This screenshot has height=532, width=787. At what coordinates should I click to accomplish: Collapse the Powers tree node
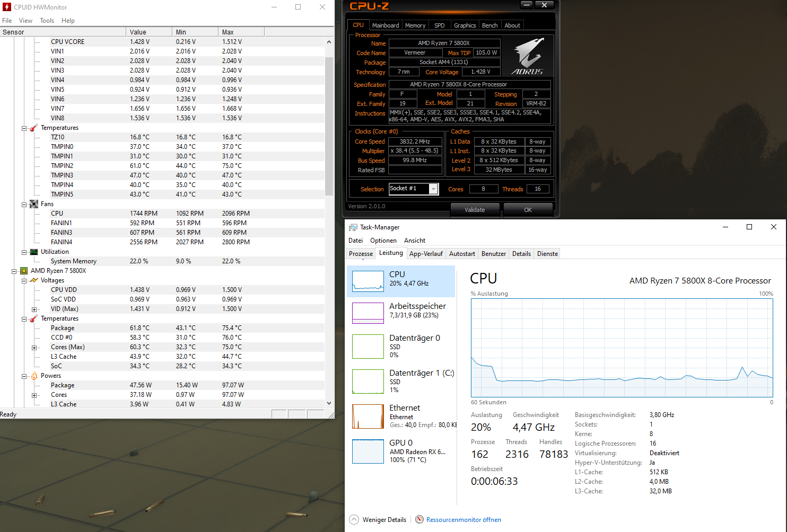[x=24, y=376]
